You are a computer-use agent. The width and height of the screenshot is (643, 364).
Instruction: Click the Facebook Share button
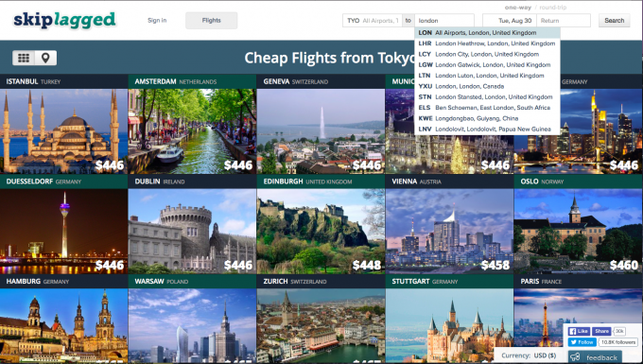601,331
